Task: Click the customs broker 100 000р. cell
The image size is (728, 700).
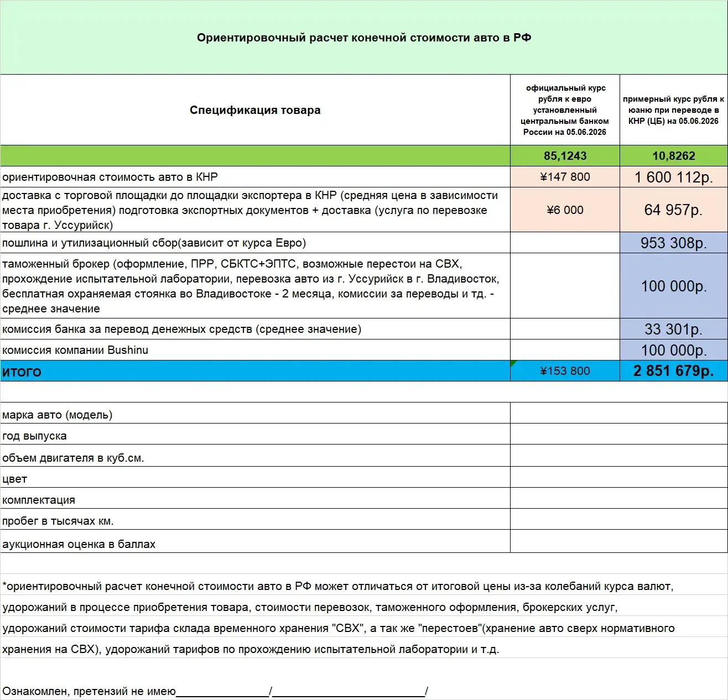Action: [674, 286]
